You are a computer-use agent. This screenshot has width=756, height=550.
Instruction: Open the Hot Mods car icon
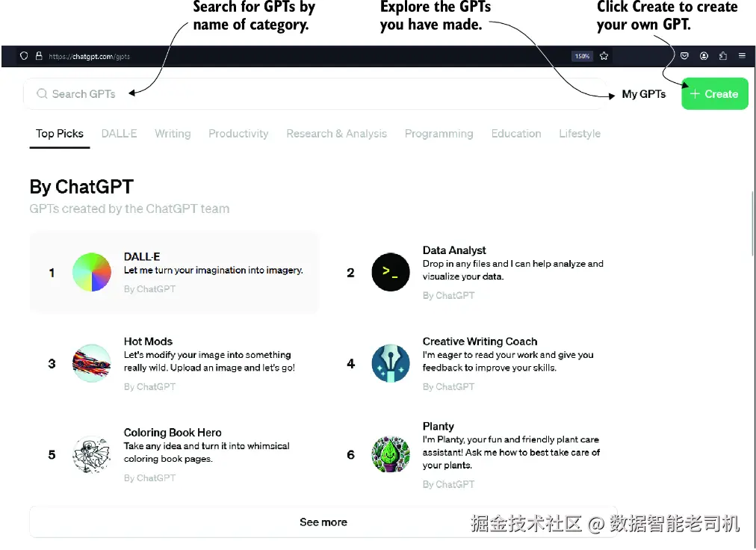click(92, 363)
